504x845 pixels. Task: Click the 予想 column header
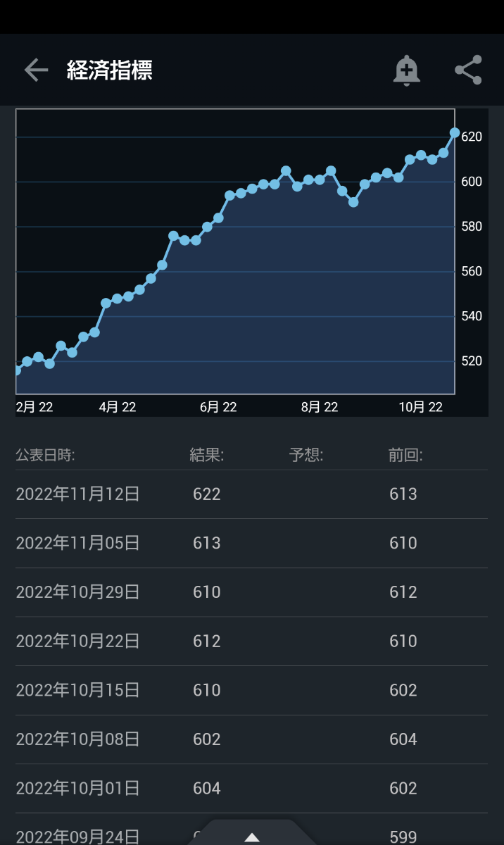pyautogui.click(x=306, y=455)
